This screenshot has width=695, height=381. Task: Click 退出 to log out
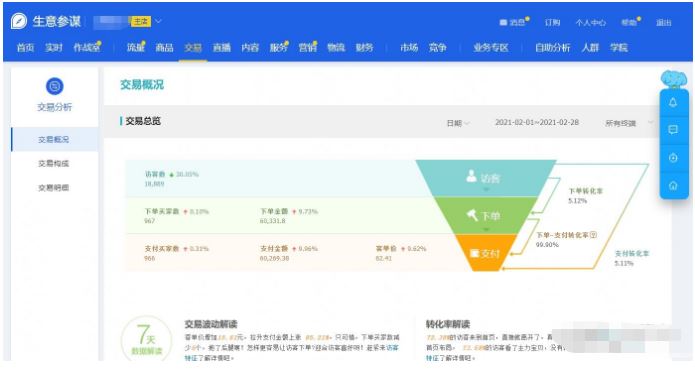tap(664, 22)
